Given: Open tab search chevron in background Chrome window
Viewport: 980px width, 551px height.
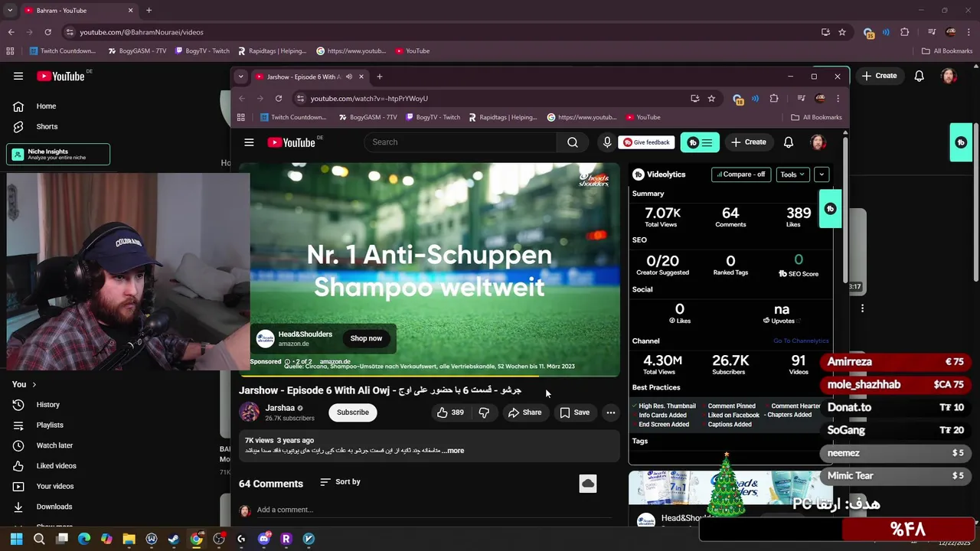Looking at the screenshot, I should (x=10, y=11).
